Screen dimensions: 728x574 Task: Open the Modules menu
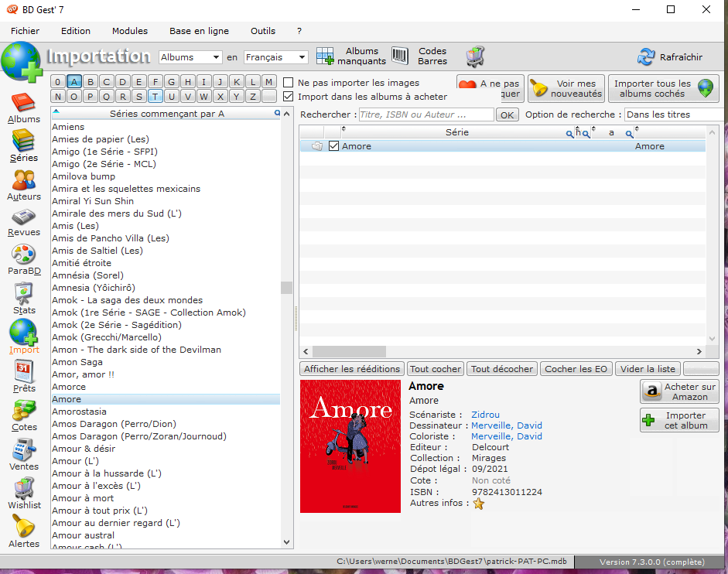pyautogui.click(x=130, y=31)
